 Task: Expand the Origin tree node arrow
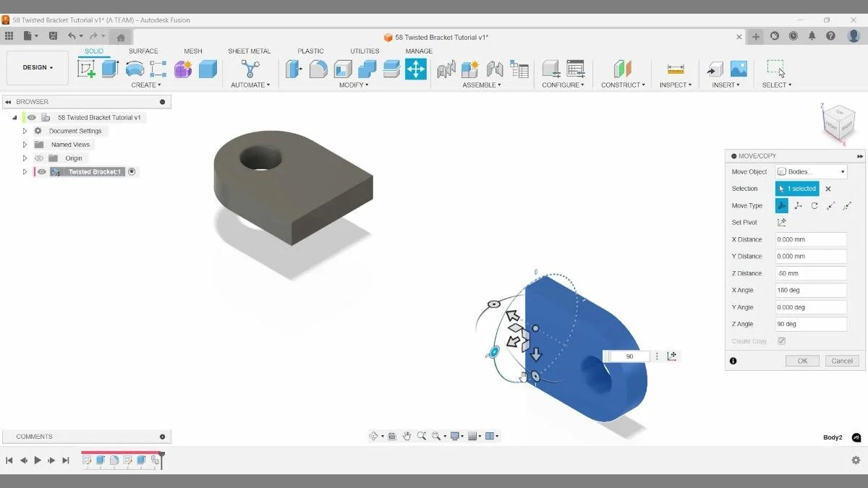pos(25,158)
